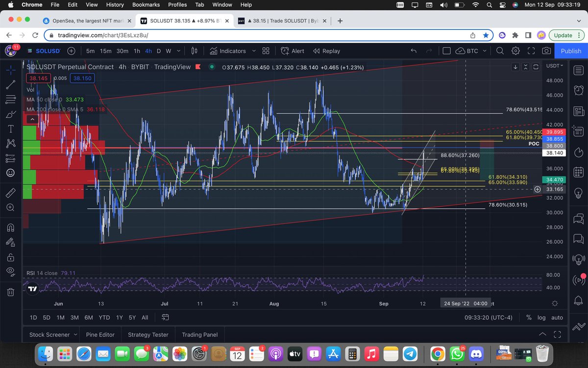Open the go to date icon
The image size is (588, 368).
click(x=165, y=317)
